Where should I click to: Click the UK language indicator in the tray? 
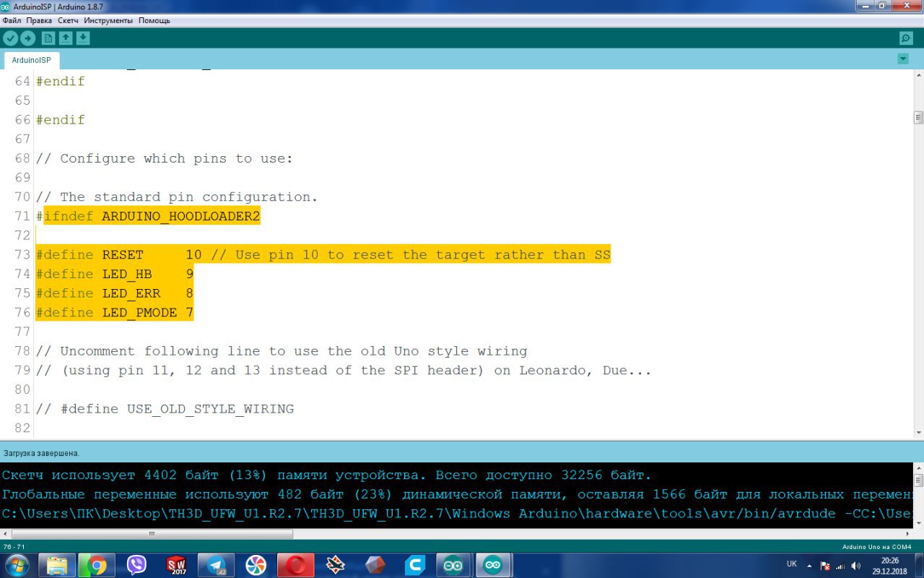(791, 564)
